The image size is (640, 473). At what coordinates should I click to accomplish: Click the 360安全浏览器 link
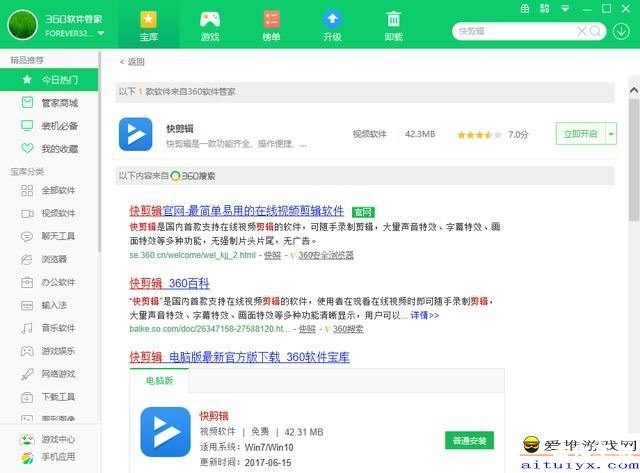point(326,255)
